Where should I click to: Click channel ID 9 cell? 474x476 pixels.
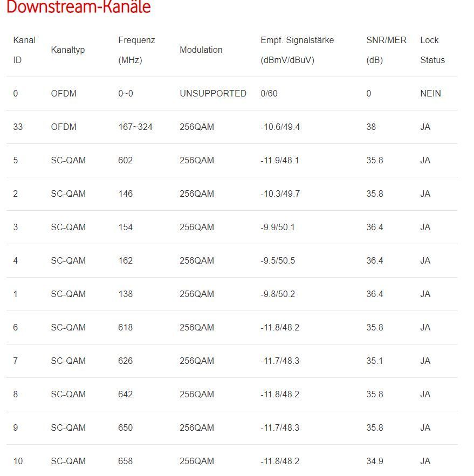(16, 427)
